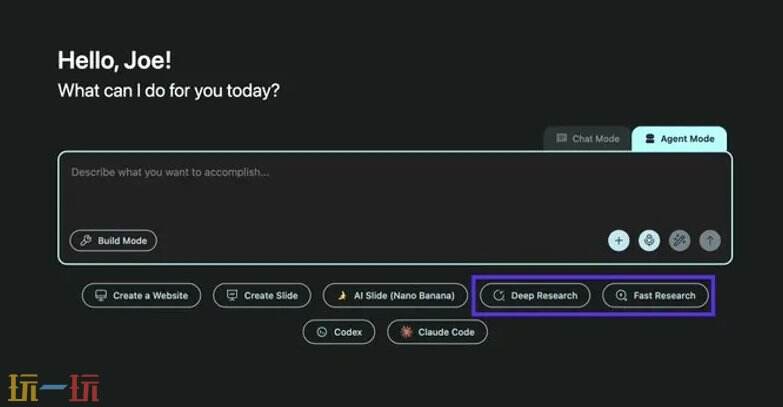The height and width of the screenshot is (407, 783).
Task: Toggle the Build Mode button label
Action: 122,241
